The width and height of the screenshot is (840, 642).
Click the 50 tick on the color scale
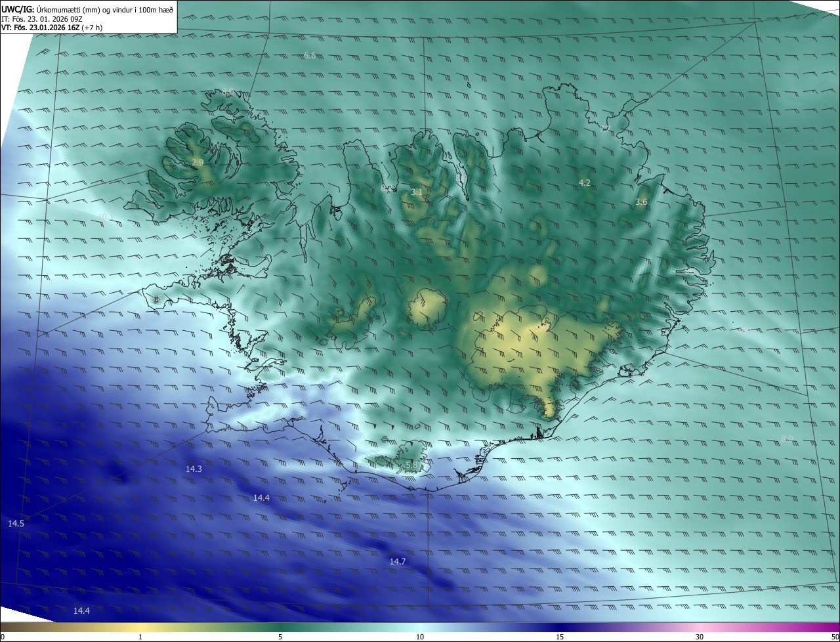click(x=835, y=637)
